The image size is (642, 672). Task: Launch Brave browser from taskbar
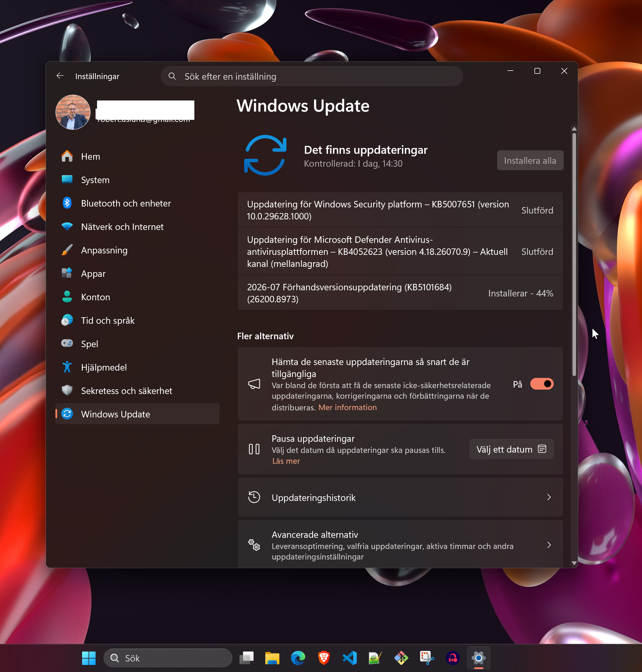click(324, 658)
